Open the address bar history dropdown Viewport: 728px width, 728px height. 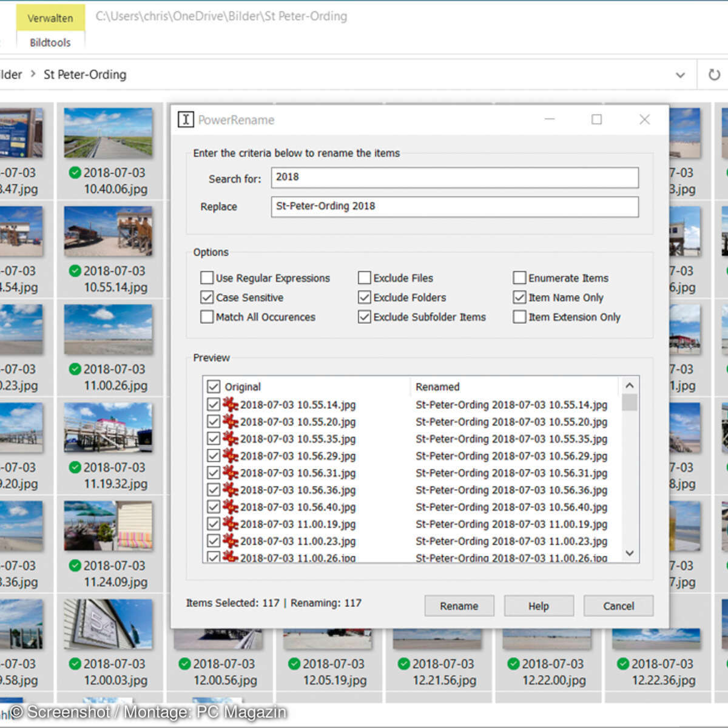click(680, 74)
